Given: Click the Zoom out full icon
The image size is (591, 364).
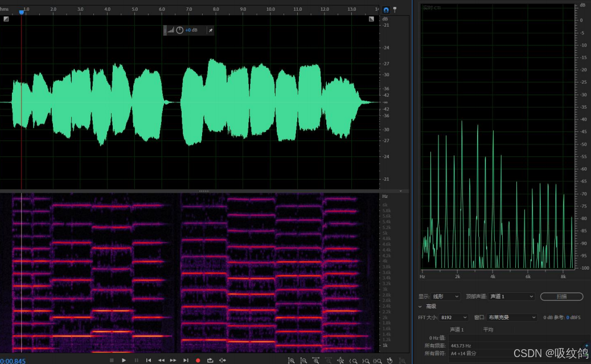Looking at the screenshot, I should click(x=340, y=361).
